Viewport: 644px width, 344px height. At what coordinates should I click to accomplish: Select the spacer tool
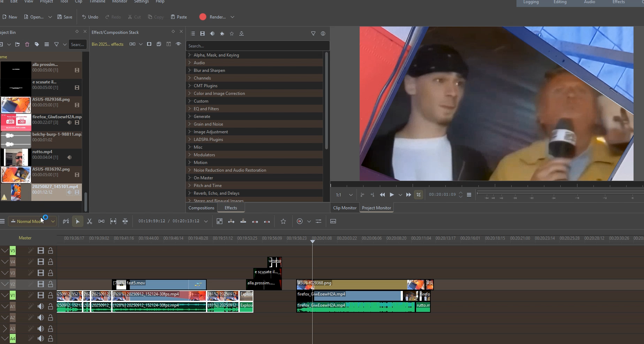tap(101, 221)
